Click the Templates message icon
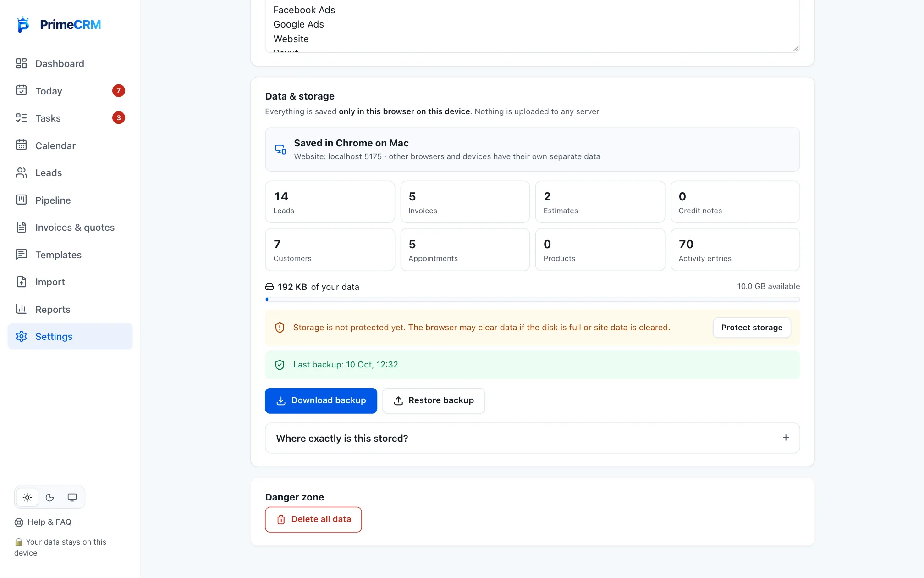 coord(22,254)
